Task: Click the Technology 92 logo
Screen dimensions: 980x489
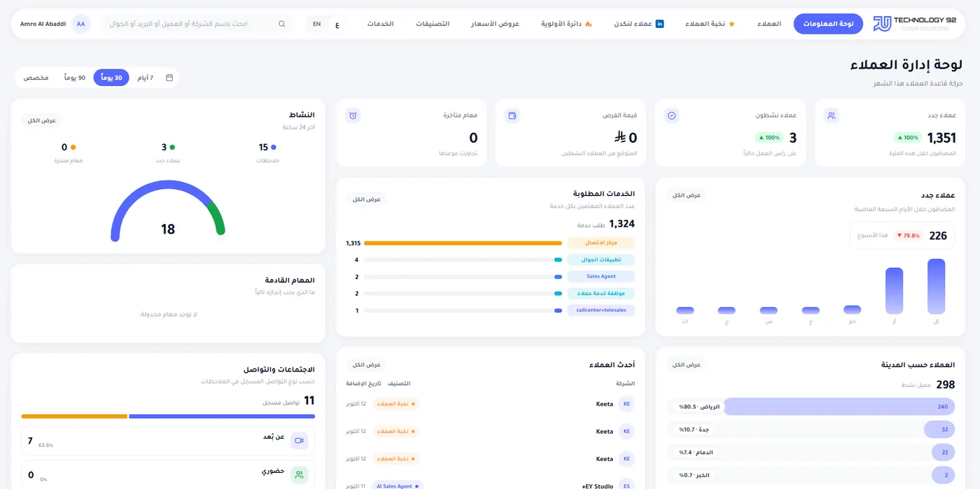Action: tap(914, 24)
